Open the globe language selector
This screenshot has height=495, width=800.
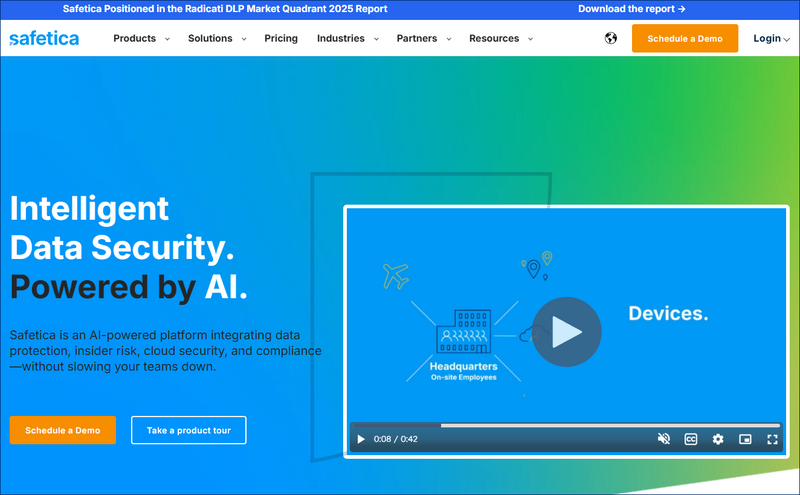click(611, 38)
